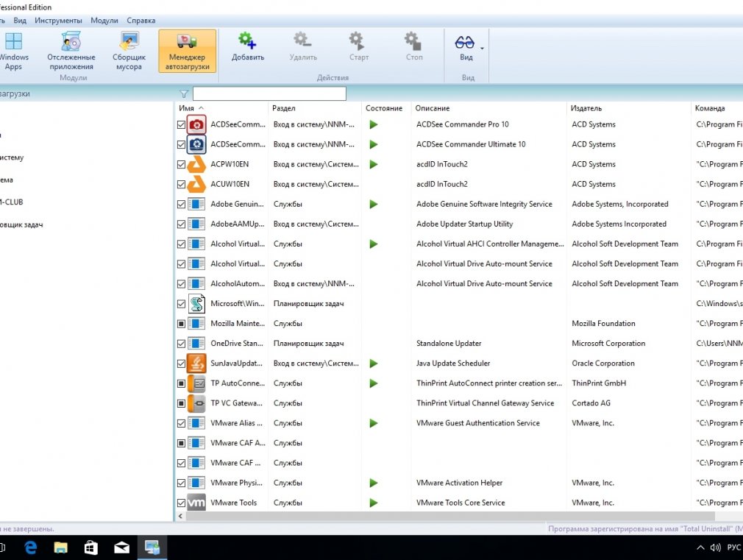743x560 pixels.
Task: Click the filter funnel icon
Action: [184, 94]
